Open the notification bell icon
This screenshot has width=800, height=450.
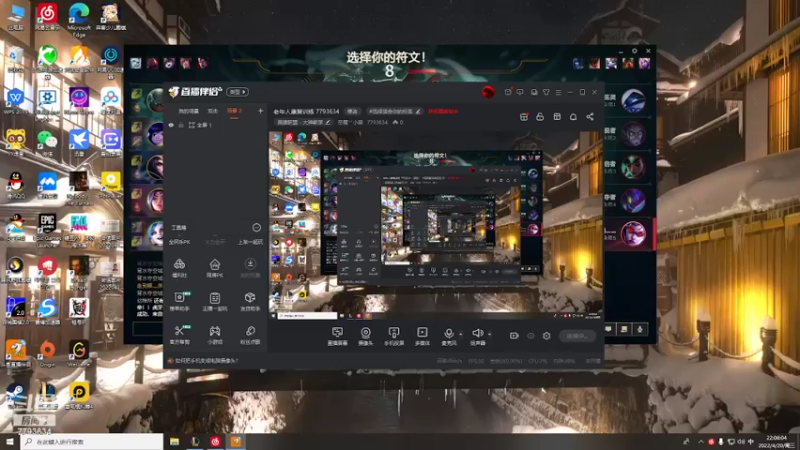click(x=573, y=117)
